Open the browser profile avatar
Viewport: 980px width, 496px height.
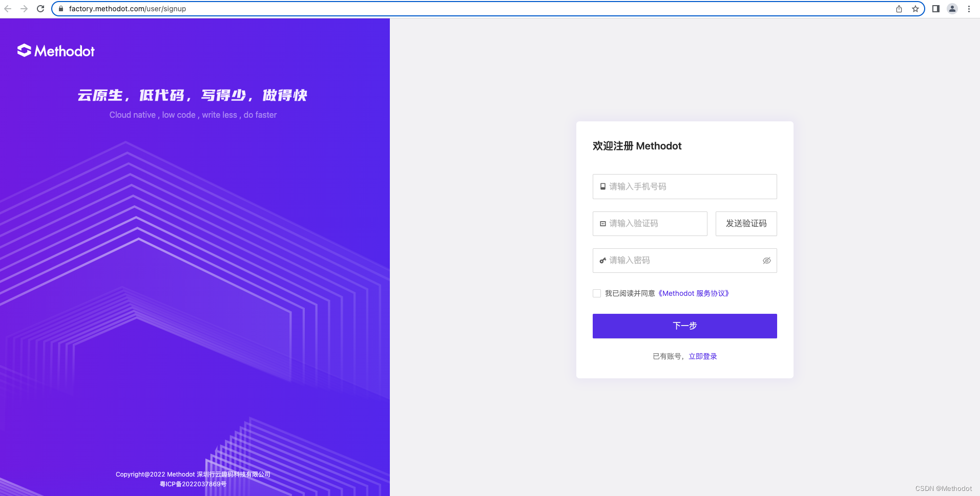tap(952, 9)
